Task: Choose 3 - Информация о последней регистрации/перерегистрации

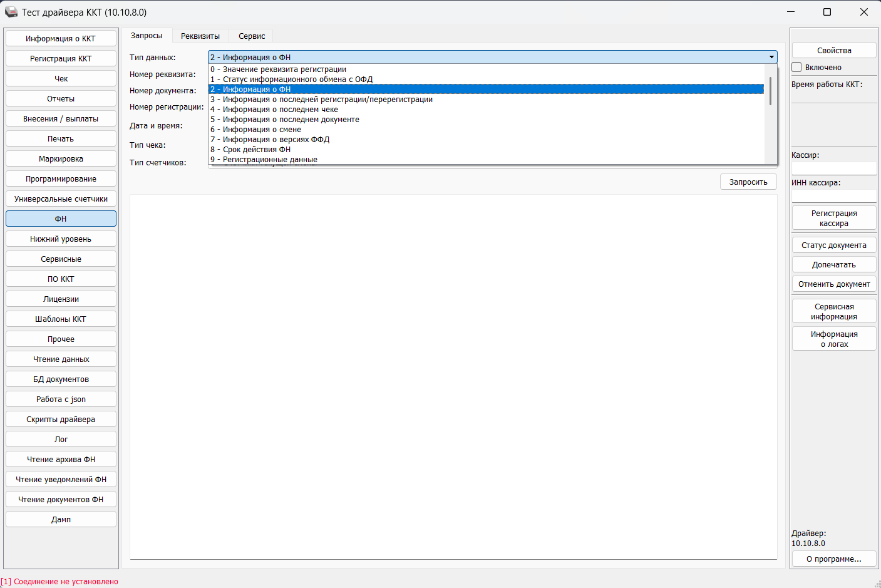Action: click(486, 100)
